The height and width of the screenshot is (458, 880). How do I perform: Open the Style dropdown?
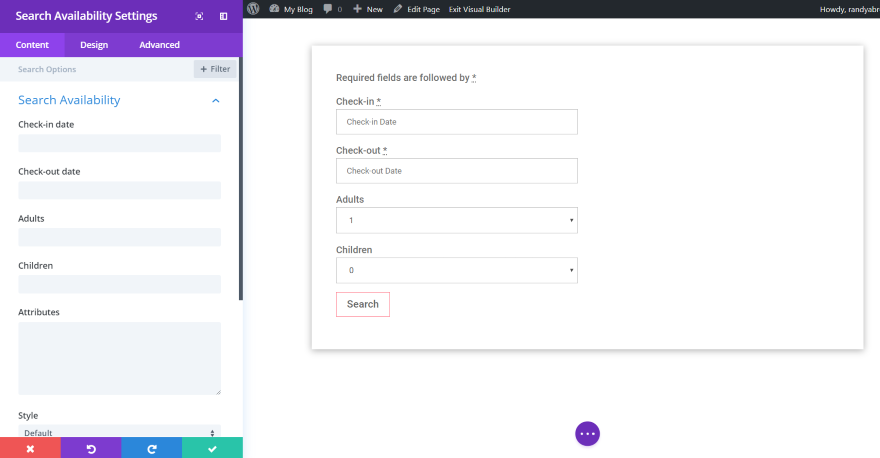click(119, 433)
